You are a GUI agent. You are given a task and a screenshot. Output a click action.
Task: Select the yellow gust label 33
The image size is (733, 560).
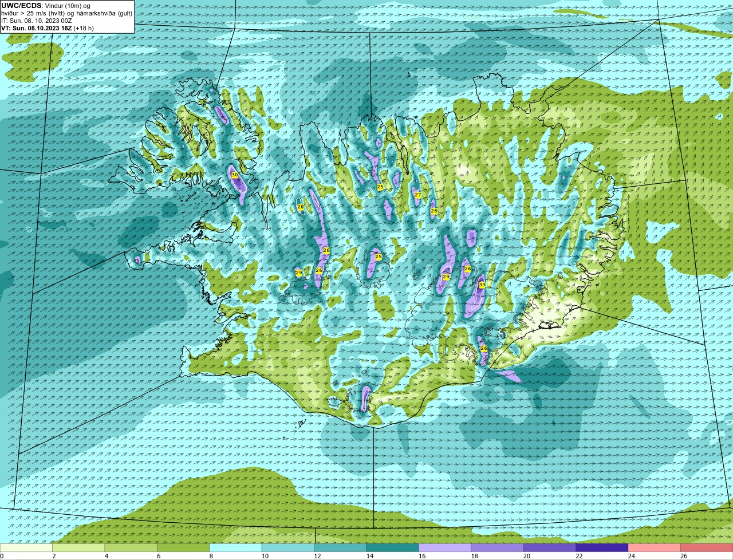pos(482,285)
